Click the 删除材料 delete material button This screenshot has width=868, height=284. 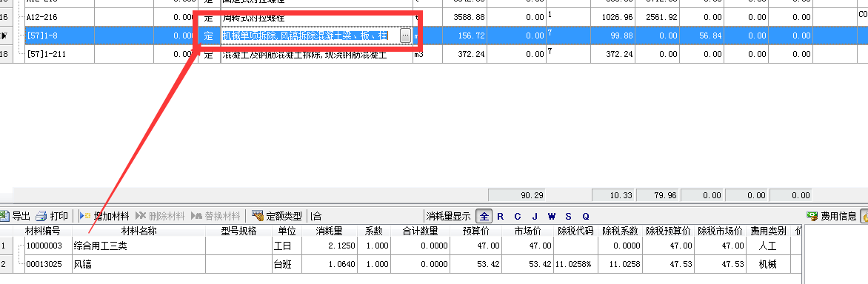[x=160, y=216]
